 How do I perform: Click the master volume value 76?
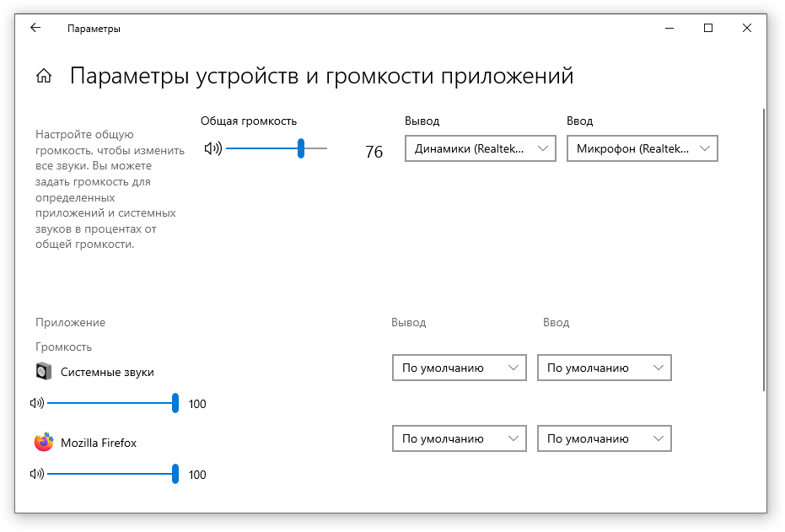click(x=374, y=152)
